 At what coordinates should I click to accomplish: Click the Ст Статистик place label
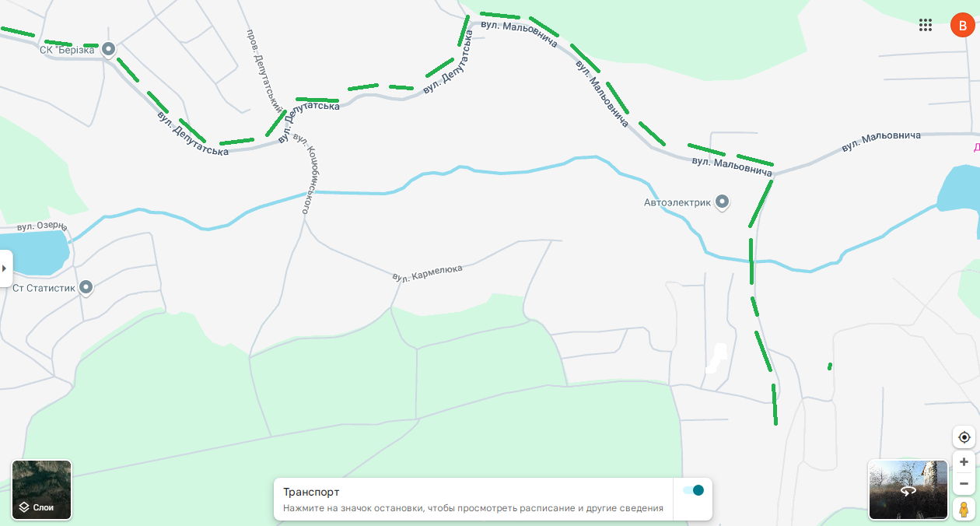(x=44, y=288)
